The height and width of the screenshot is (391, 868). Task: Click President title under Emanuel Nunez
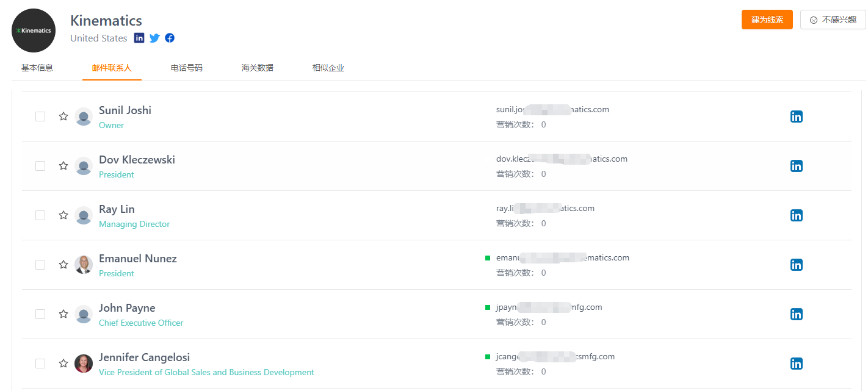[x=117, y=273]
